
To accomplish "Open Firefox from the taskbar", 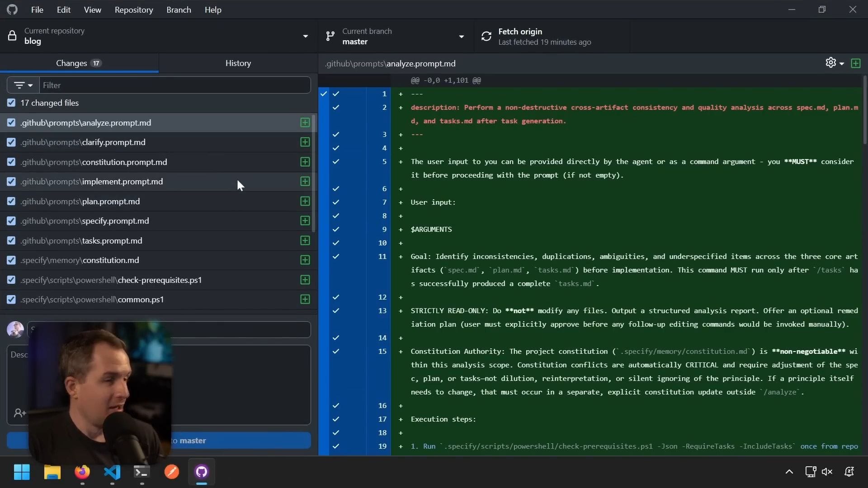I will tap(82, 472).
